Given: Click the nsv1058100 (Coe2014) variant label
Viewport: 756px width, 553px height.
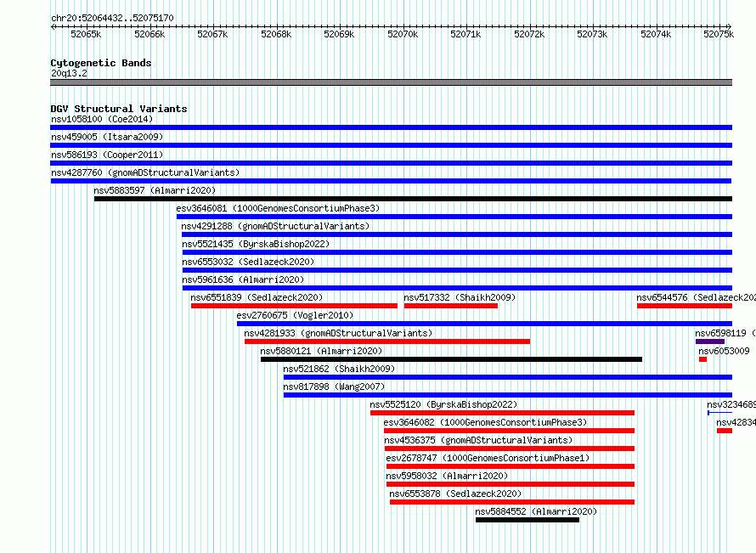Looking at the screenshot, I should point(102,119).
